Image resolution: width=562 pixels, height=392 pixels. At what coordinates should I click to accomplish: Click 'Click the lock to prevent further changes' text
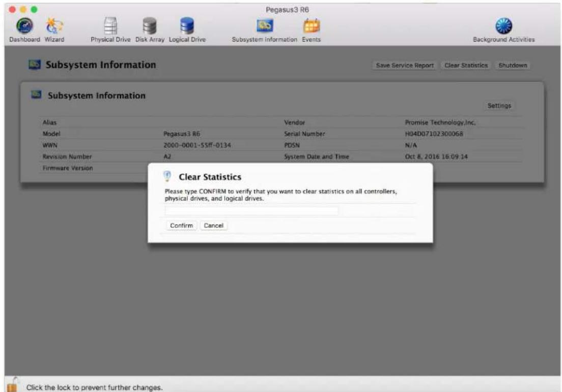(x=94, y=387)
